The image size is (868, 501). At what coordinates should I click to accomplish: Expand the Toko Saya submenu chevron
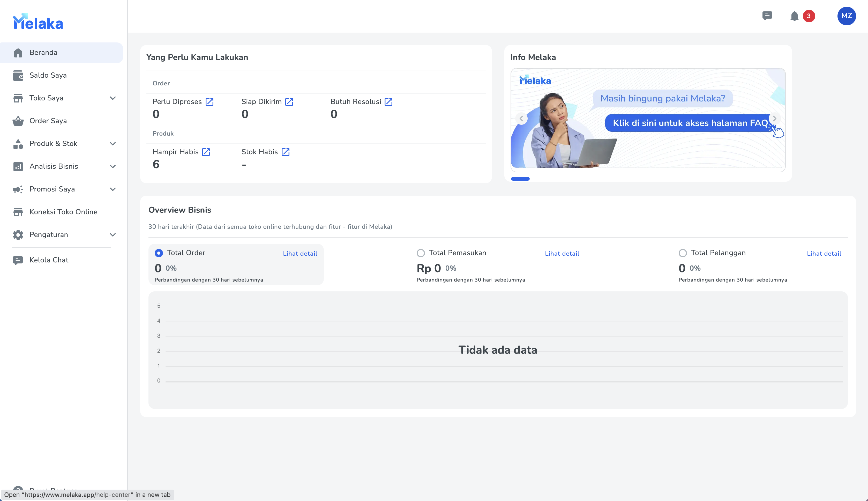coord(113,98)
